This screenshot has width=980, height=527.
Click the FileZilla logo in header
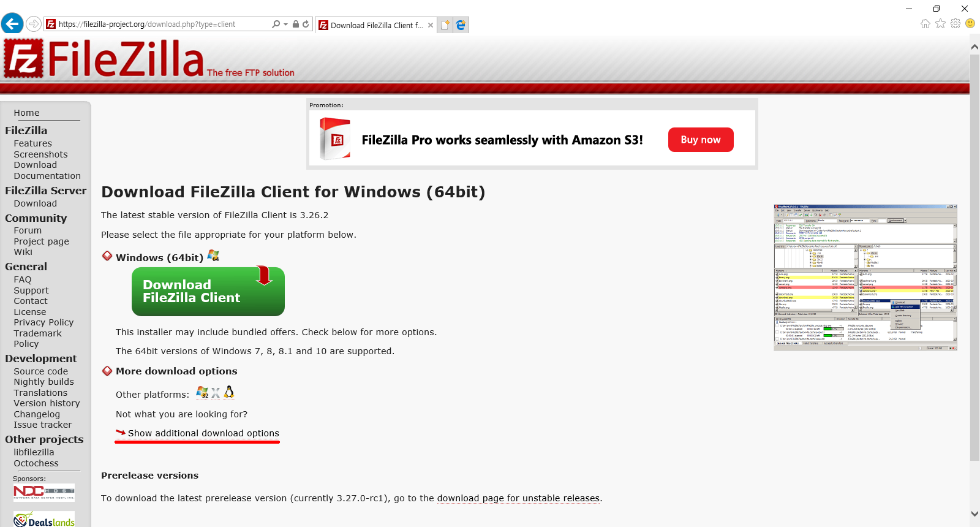pos(149,58)
